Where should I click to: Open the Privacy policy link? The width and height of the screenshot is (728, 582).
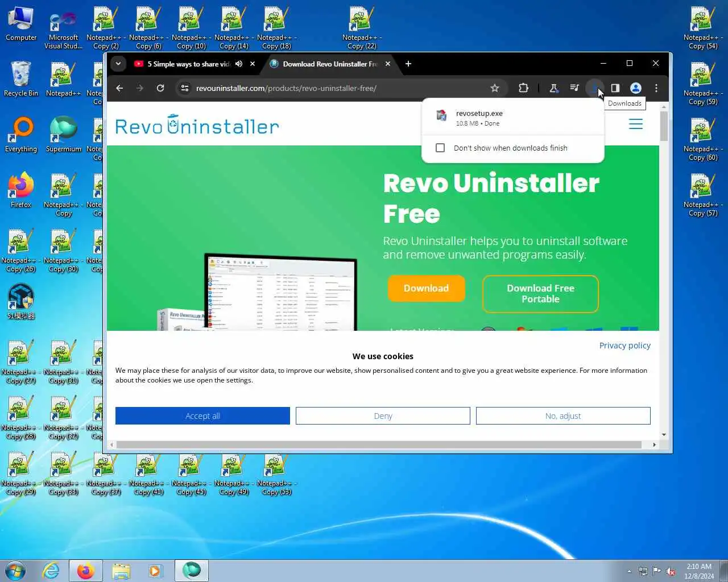624,346
